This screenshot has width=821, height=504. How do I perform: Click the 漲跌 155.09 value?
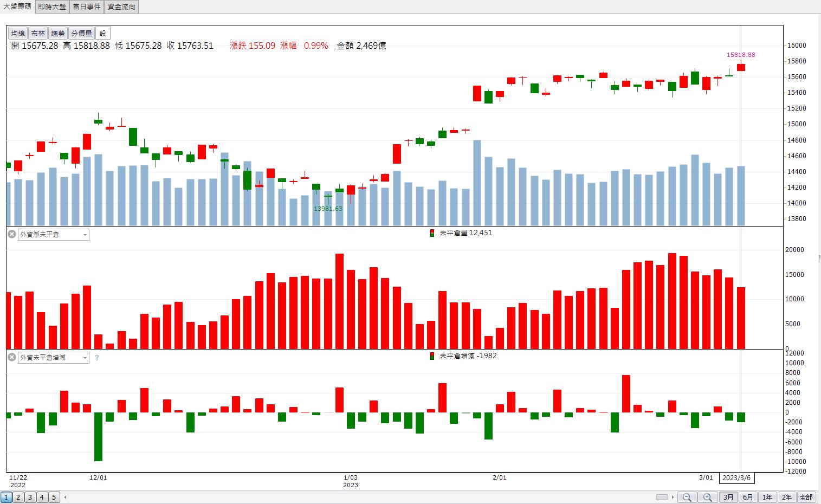(x=253, y=46)
